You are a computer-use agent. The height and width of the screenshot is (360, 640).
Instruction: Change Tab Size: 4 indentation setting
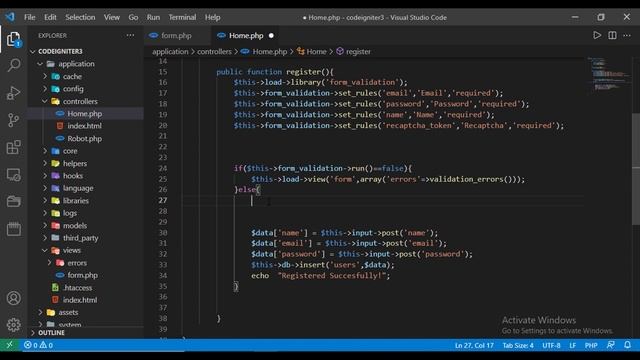tap(518, 345)
